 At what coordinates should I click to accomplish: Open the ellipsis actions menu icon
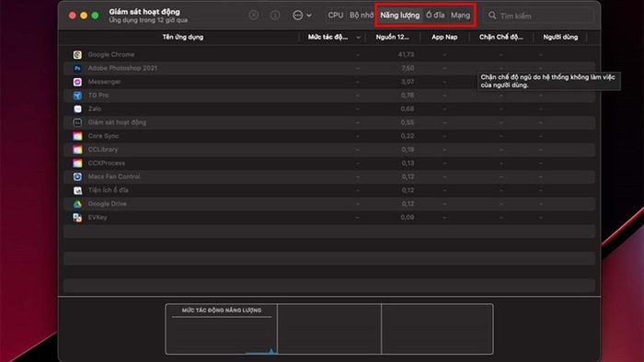point(298,16)
